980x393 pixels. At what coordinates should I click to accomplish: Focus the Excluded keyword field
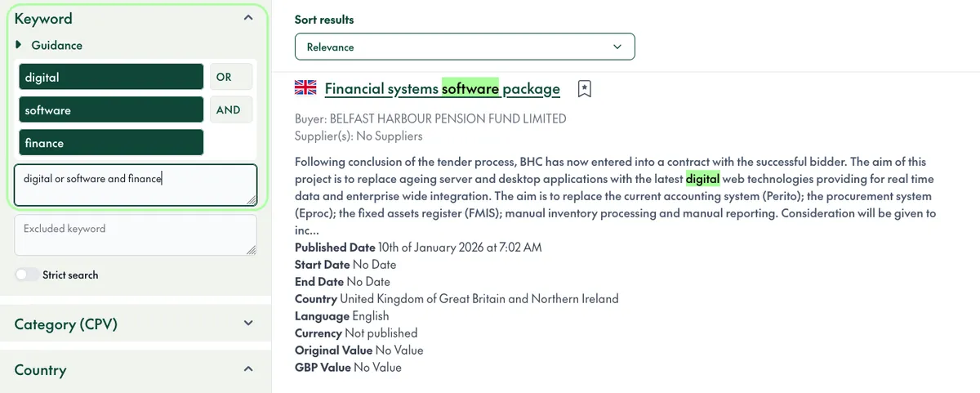(x=135, y=235)
